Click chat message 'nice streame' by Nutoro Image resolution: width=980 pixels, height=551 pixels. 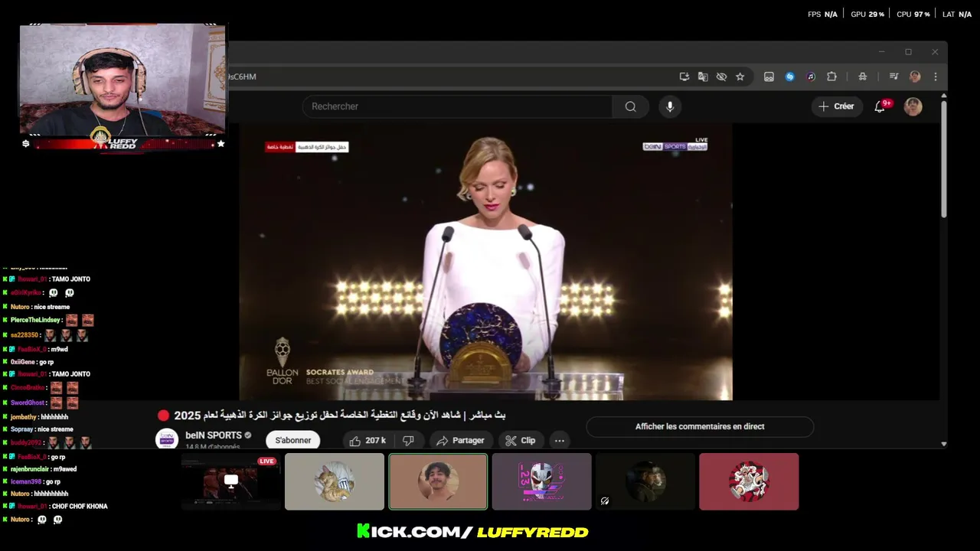tap(51, 307)
